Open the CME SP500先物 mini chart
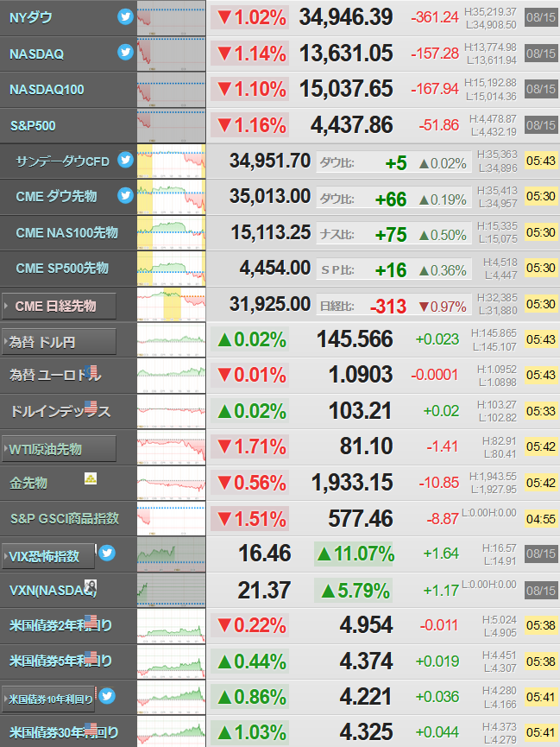This screenshot has height=747, width=560. (172, 269)
